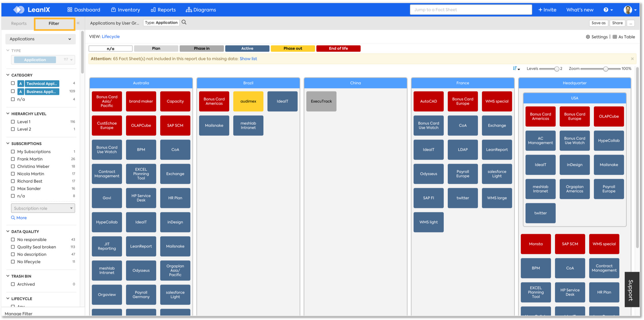644x320 pixels.
Task: Focus the Jump to a Fact Sheet field
Action: [471, 10]
